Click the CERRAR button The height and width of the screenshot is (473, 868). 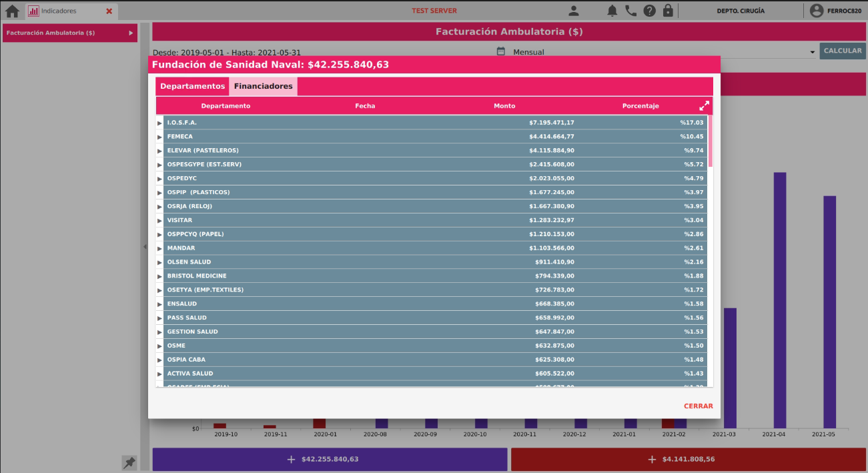pos(698,406)
